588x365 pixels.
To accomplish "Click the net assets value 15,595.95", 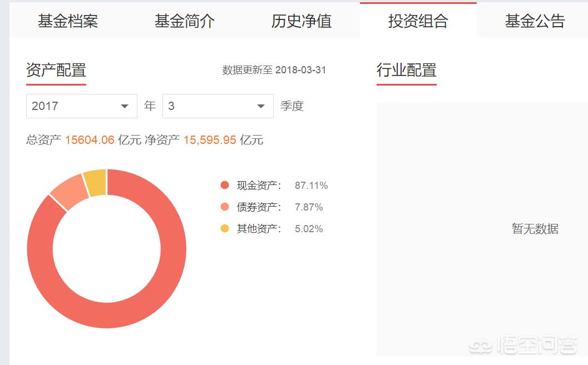I will [210, 140].
